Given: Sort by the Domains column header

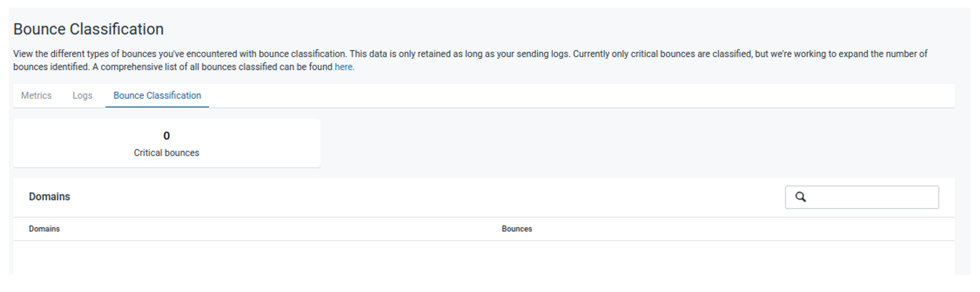Looking at the screenshot, I should coord(44,229).
